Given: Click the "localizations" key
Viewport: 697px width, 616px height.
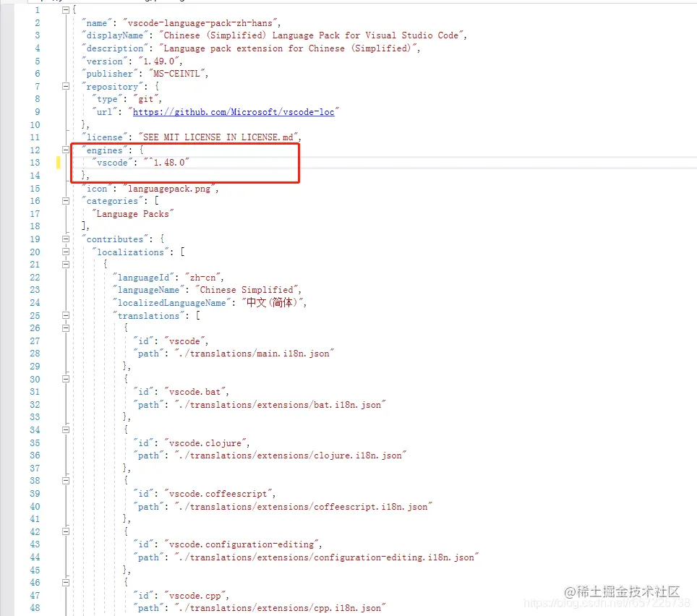Looking at the screenshot, I should point(130,252).
